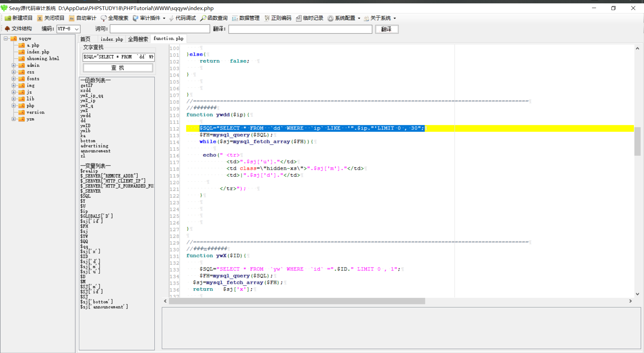Collapse the sqqyw root folder
This screenshot has width=644, height=353.
point(6,39)
